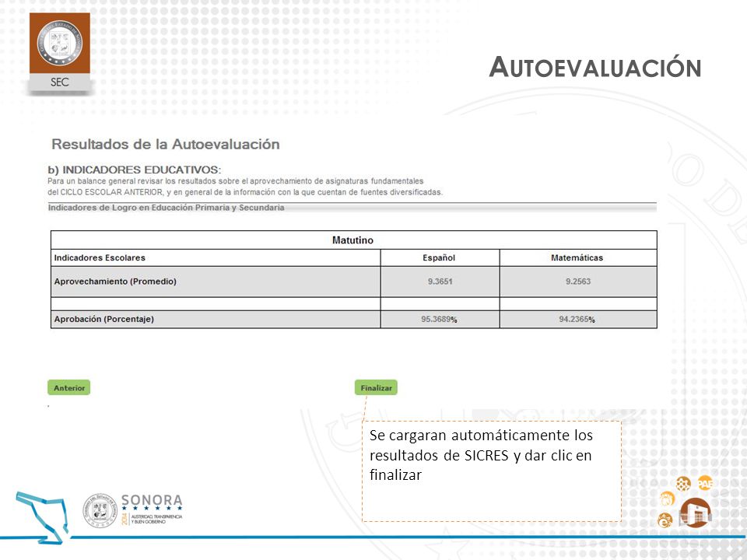Image resolution: width=747 pixels, height=560 pixels.
Task: Select the Español average value 9.3651
Action: coord(440,282)
